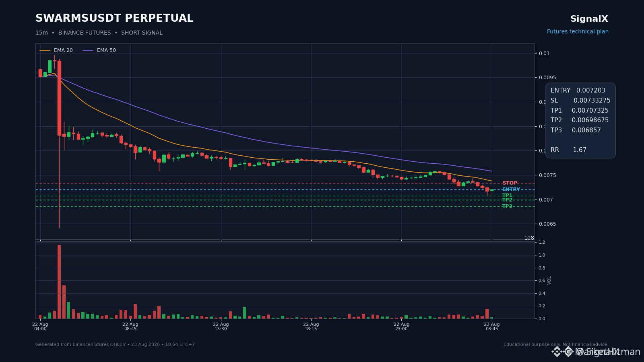Click the 0.2 volume axis tick

542,306
